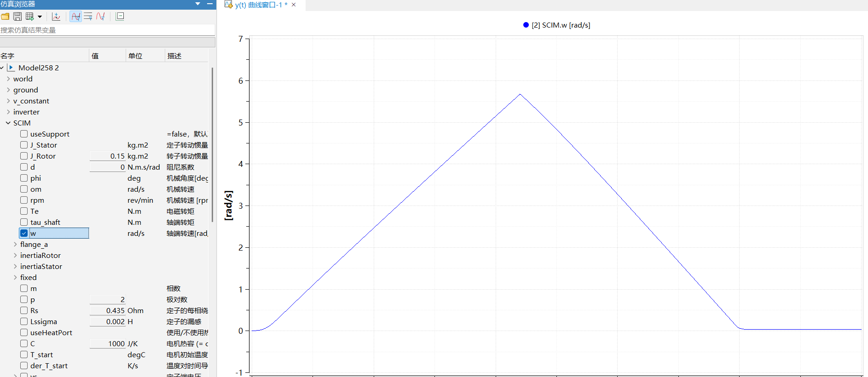
Task: Check the Rs variable checkbox
Action: pos(24,310)
